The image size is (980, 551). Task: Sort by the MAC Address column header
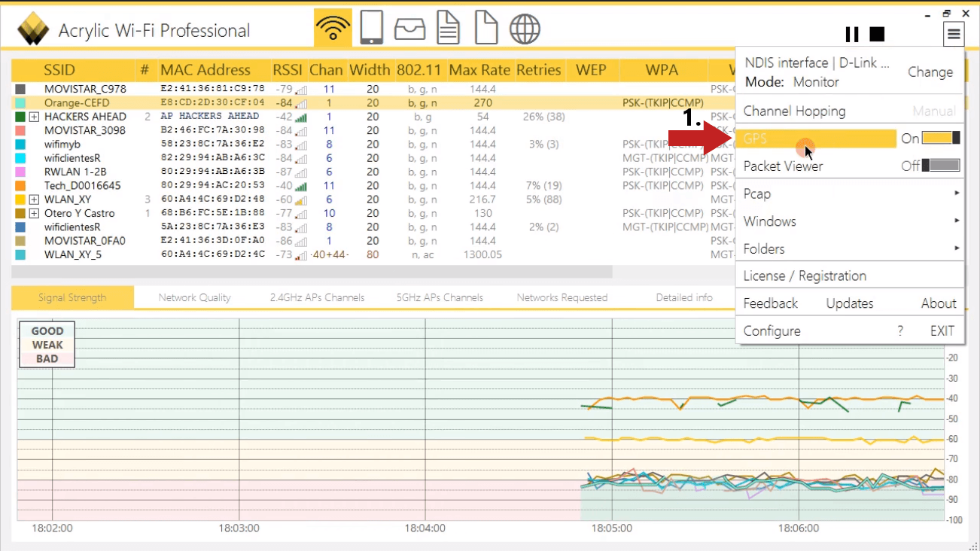point(205,70)
